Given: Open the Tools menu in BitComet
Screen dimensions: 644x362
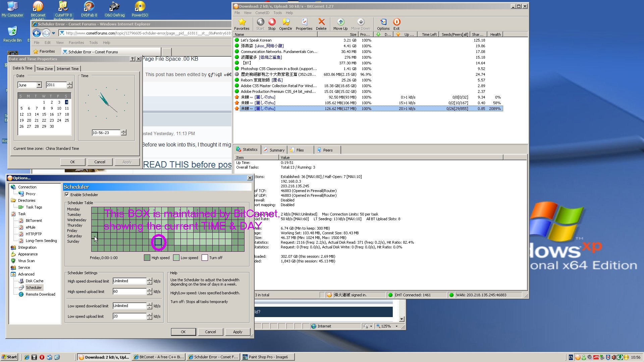Looking at the screenshot, I should 277,13.
